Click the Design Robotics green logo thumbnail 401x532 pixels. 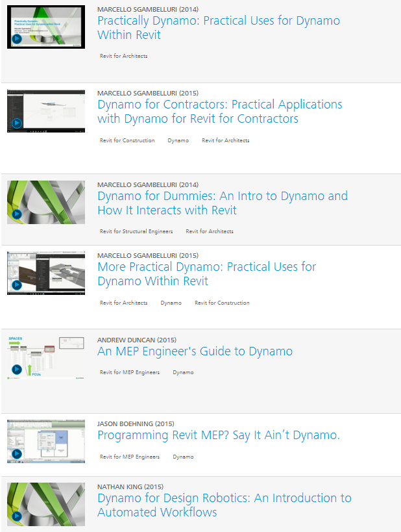pyautogui.click(x=46, y=504)
